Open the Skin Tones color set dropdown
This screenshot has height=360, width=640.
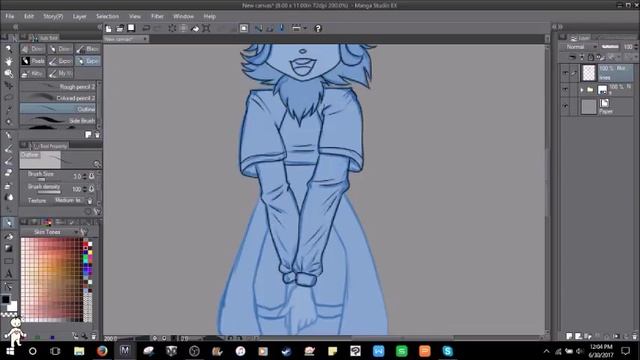coord(50,232)
